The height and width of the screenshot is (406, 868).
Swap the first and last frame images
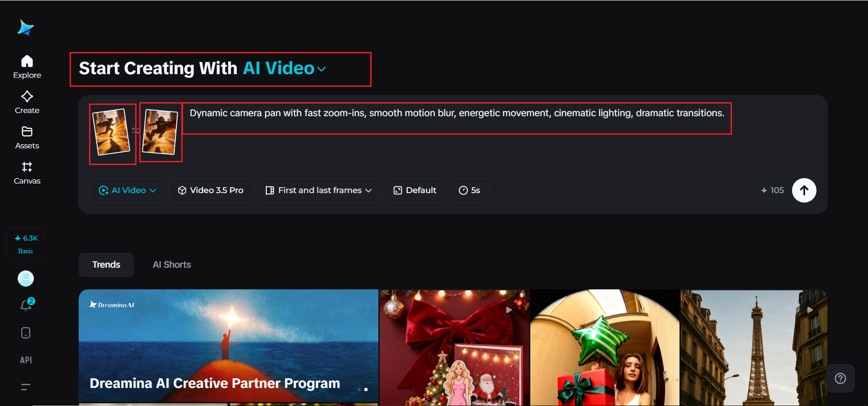coord(136,131)
